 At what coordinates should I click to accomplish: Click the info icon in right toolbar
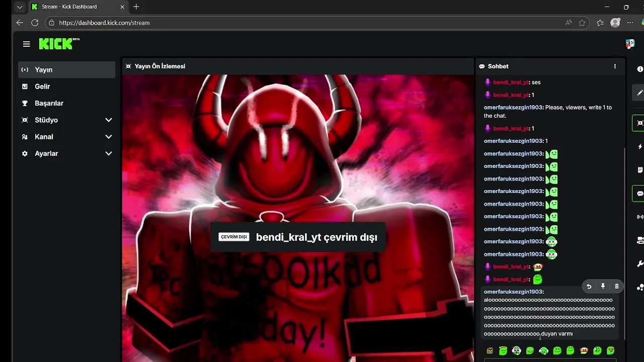coord(640,69)
